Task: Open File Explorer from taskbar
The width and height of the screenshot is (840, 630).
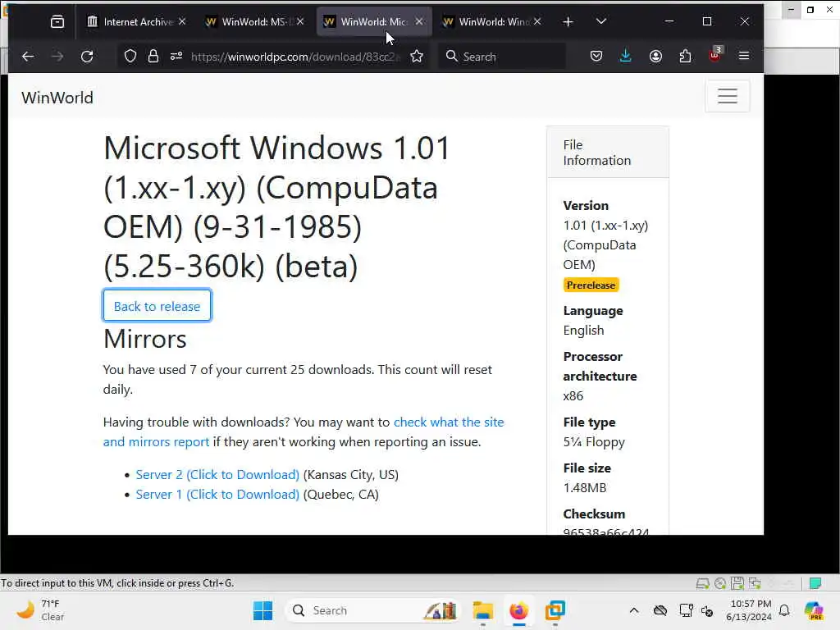Action: point(482,610)
